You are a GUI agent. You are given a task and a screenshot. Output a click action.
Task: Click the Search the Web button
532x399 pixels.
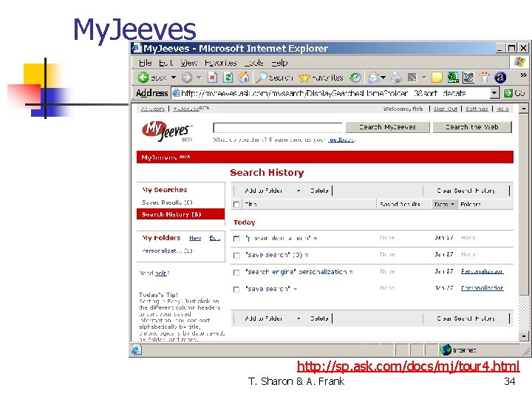472,127
